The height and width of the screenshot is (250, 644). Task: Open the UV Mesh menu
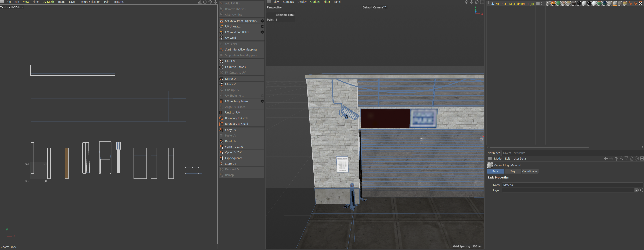48,2
